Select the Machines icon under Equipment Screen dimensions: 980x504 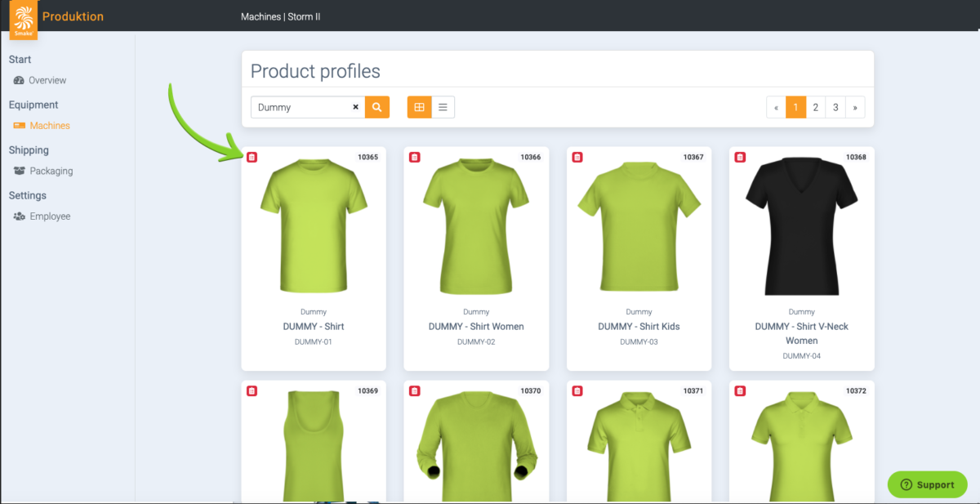pyautogui.click(x=20, y=125)
